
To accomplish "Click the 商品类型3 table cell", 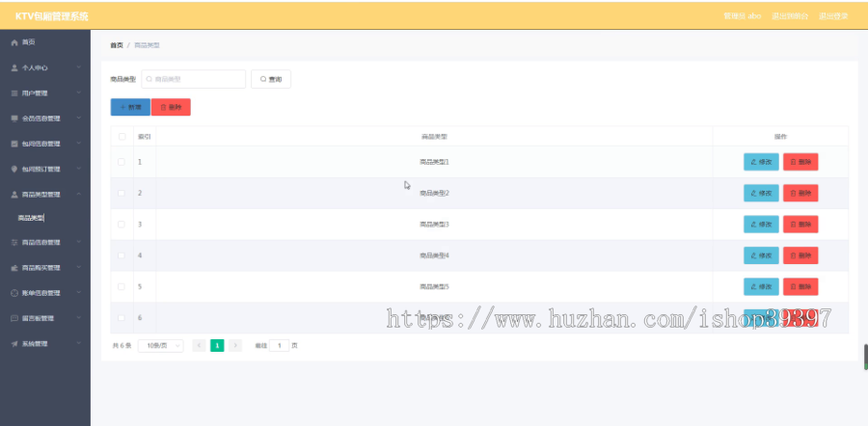I will [435, 224].
